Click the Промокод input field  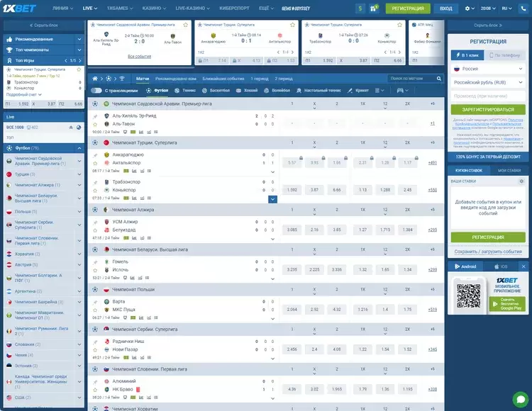click(x=488, y=96)
